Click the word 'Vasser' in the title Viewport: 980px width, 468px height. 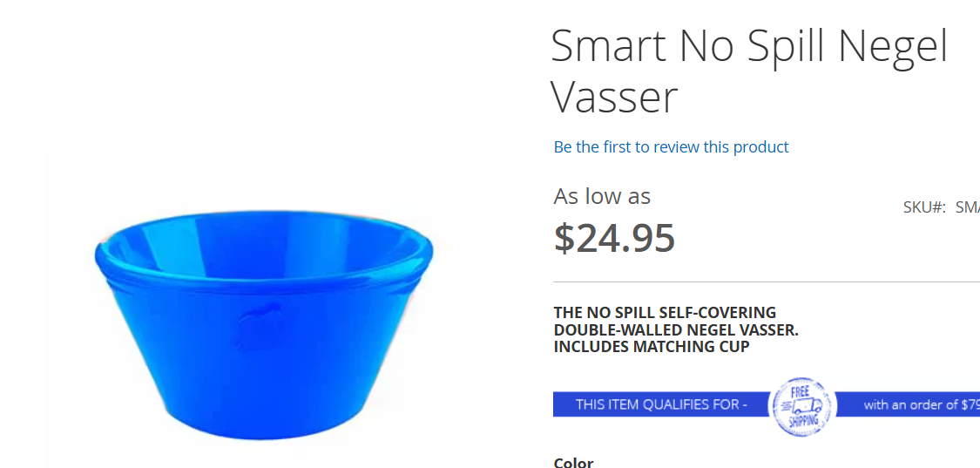coord(614,96)
